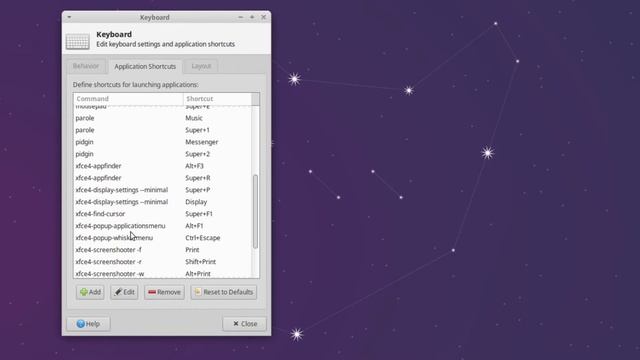
Task: Select xfce4-appfinder Super+R row
Action: pyautogui.click(x=163, y=178)
